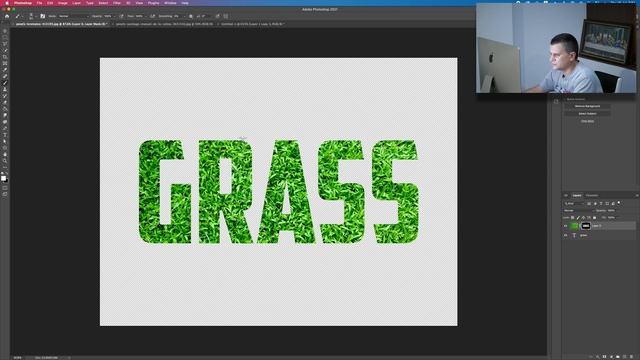Viewport: 640px width, 360px height.
Task: Hide the grass text layer eye icon
Action: 565,235
